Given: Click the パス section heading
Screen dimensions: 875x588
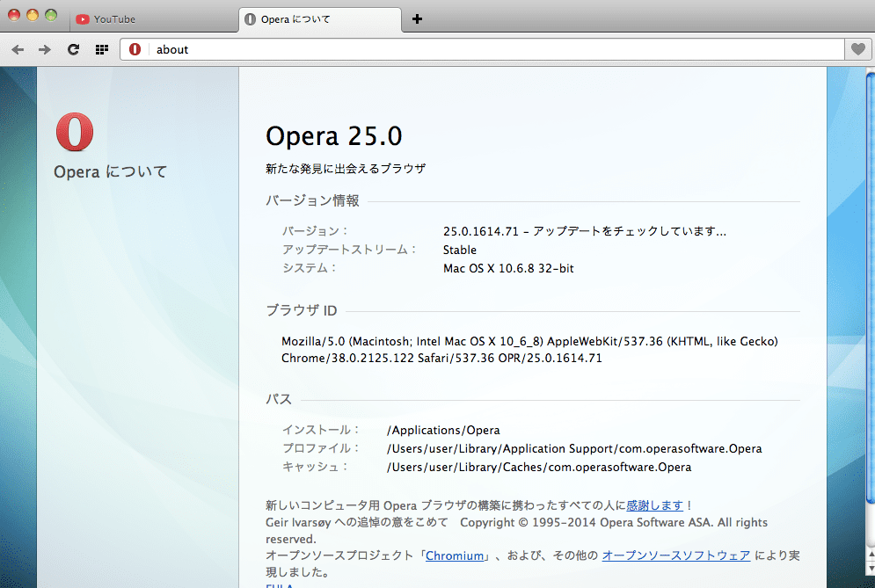Looking at the screenshot, I should 279,399.
